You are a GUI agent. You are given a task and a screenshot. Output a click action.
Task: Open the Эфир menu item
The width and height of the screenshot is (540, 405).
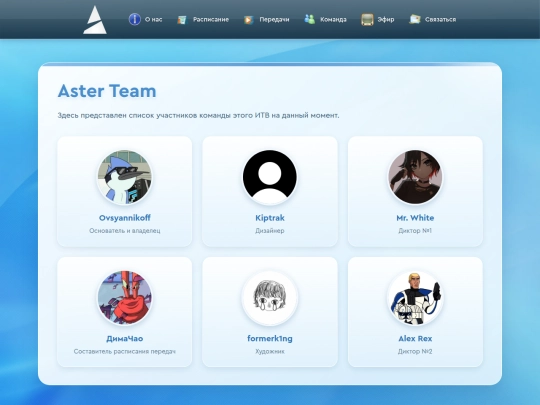pyautogui.click(x=386, y=20)
